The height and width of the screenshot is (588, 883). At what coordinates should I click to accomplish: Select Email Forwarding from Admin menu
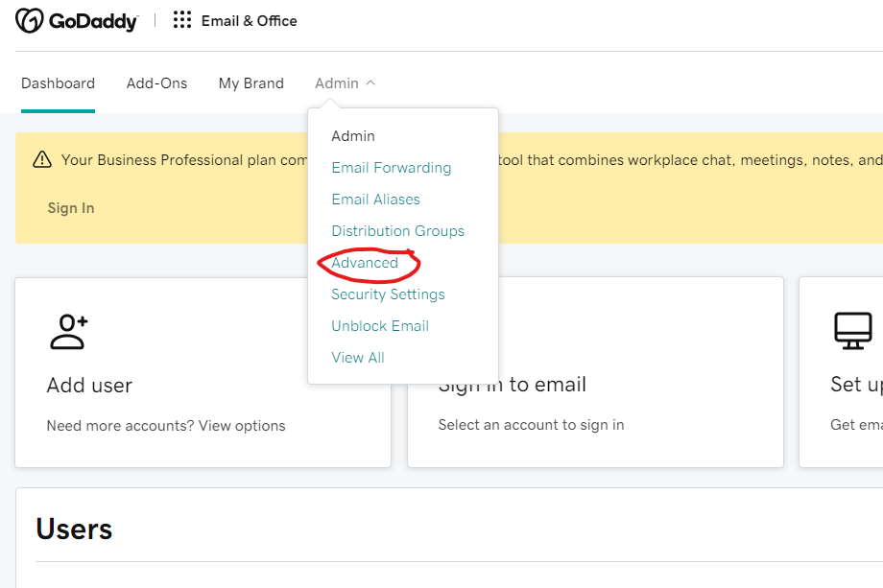(392, 168)
